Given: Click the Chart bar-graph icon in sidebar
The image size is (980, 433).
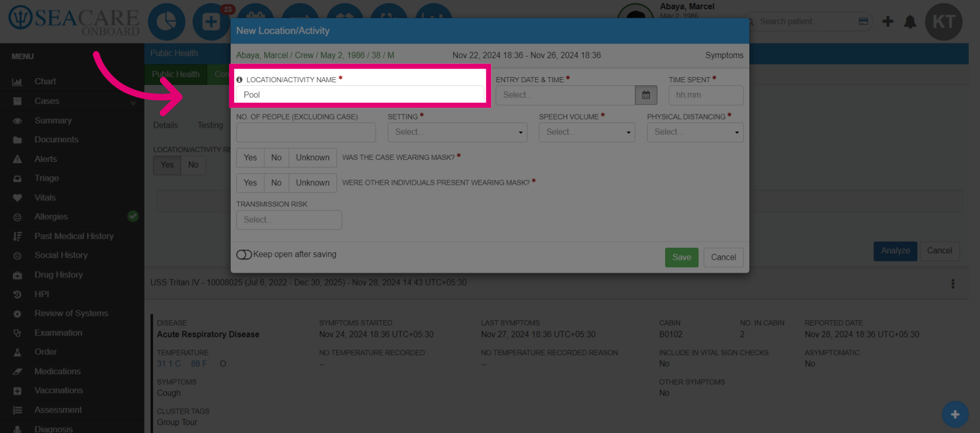Looking at the screenshot, I should click(x=17, y=82).
